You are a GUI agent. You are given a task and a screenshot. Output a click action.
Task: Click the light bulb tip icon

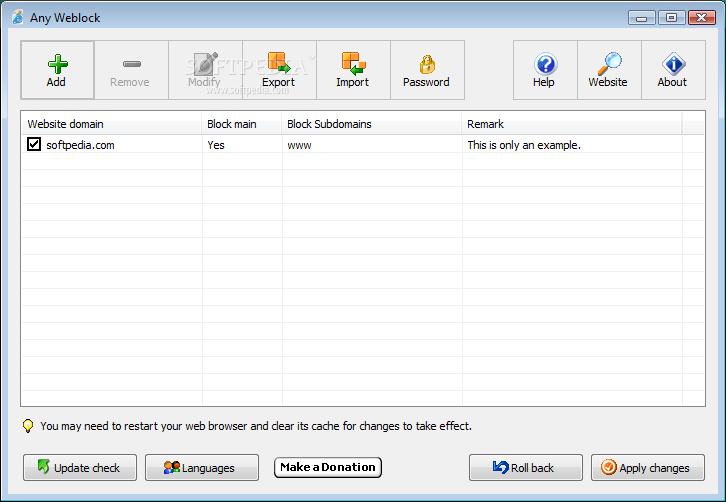coord(28,426)
